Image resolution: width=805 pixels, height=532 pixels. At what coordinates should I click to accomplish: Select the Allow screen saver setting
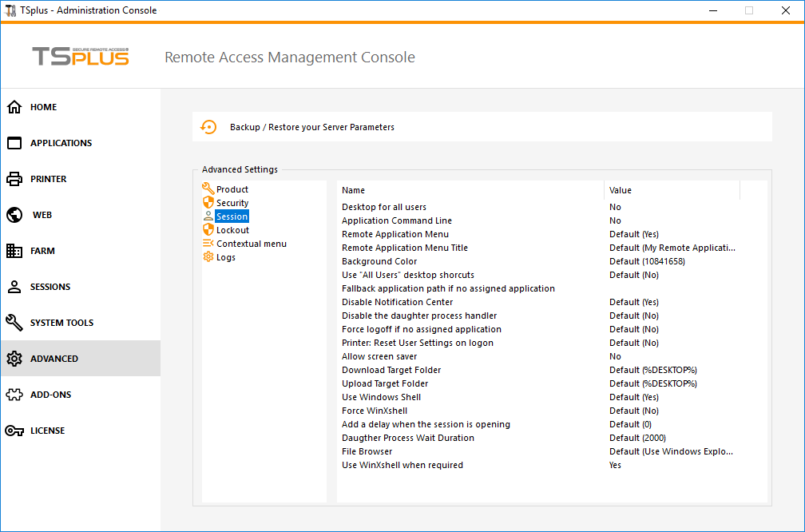tap(379, 356)
